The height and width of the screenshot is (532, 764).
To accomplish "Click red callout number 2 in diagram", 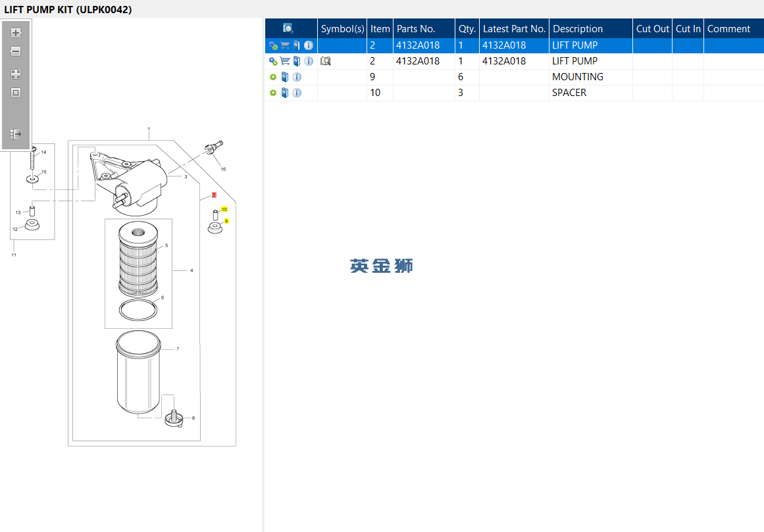I will pos(214,195).
